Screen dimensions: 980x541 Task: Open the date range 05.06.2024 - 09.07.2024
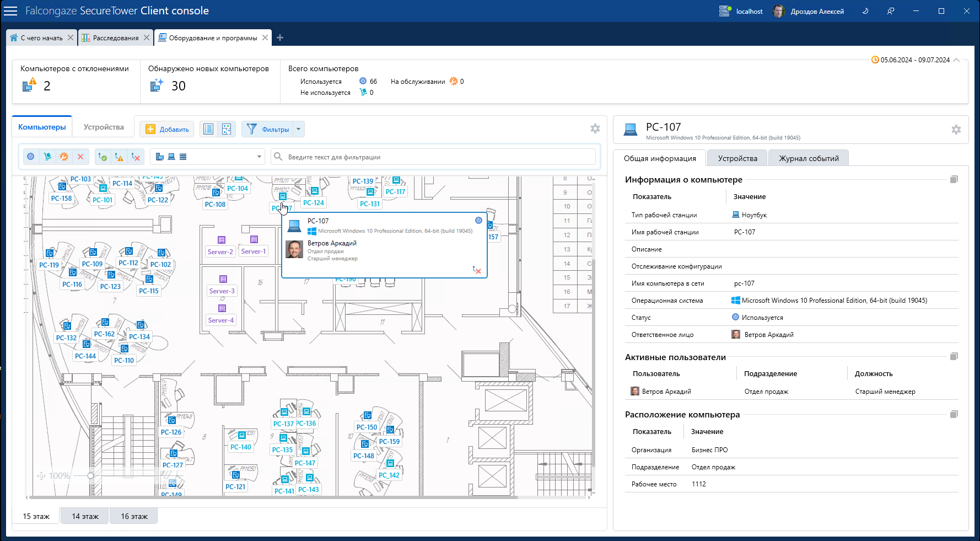click(910, 60)
